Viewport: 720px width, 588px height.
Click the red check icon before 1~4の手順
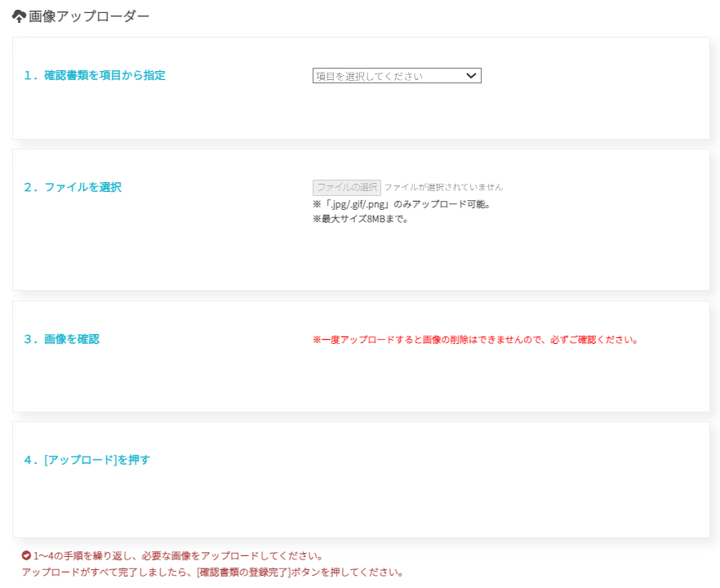26,556
